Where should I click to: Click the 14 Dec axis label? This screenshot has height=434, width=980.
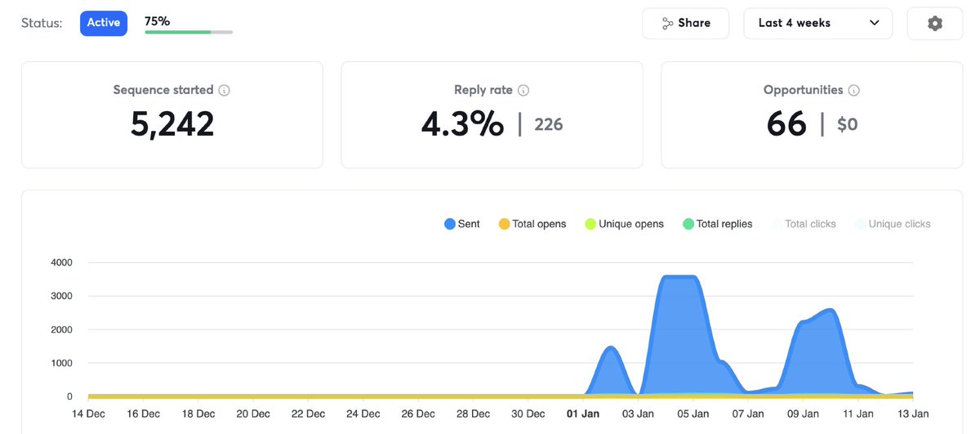point(88,414)
